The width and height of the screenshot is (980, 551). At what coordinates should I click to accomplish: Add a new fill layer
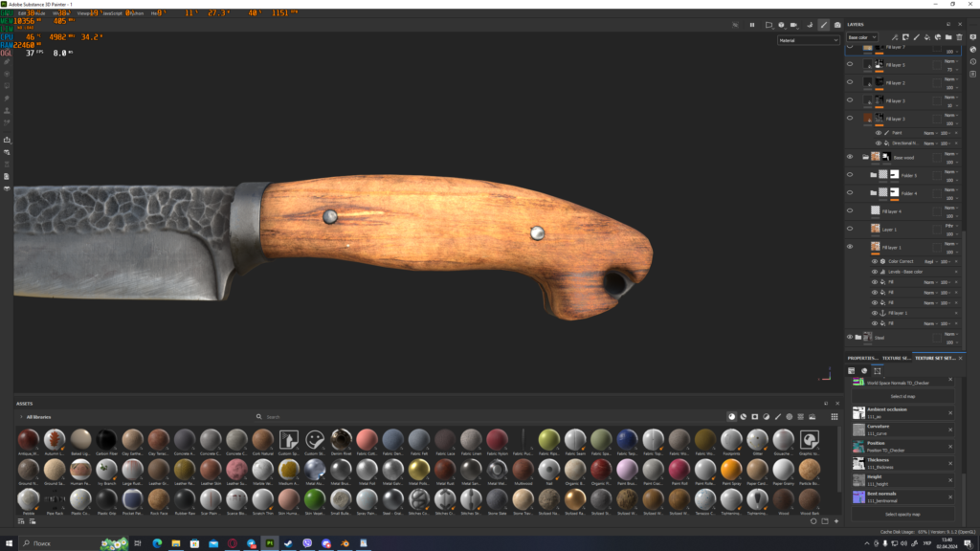(x=926, y=37)
